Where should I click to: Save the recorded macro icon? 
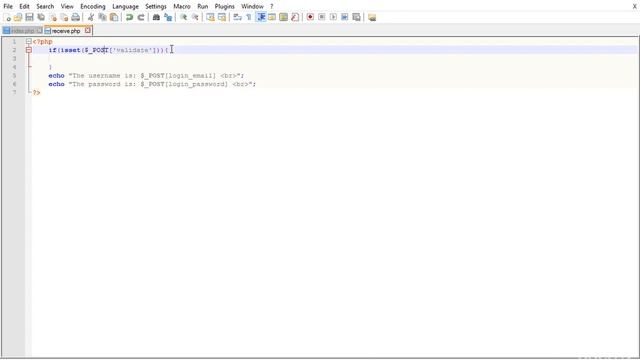coord(356,17)
